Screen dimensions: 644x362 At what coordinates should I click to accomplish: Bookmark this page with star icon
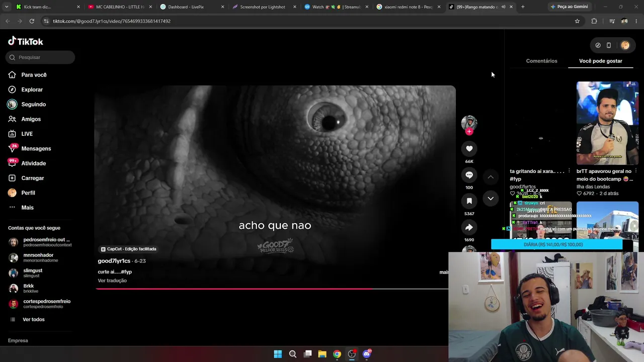[577, 21]
